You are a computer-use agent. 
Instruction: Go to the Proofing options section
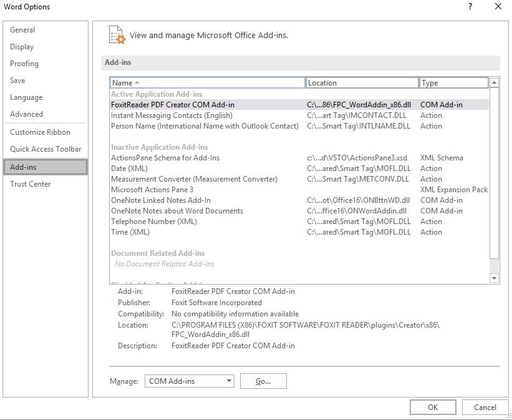click(x=24, y=63)
